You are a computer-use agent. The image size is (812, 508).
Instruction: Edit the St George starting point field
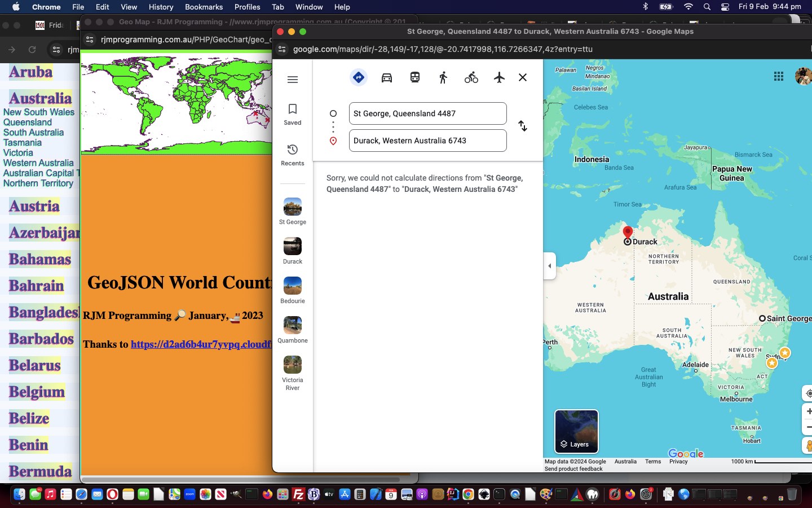[428, 113]
